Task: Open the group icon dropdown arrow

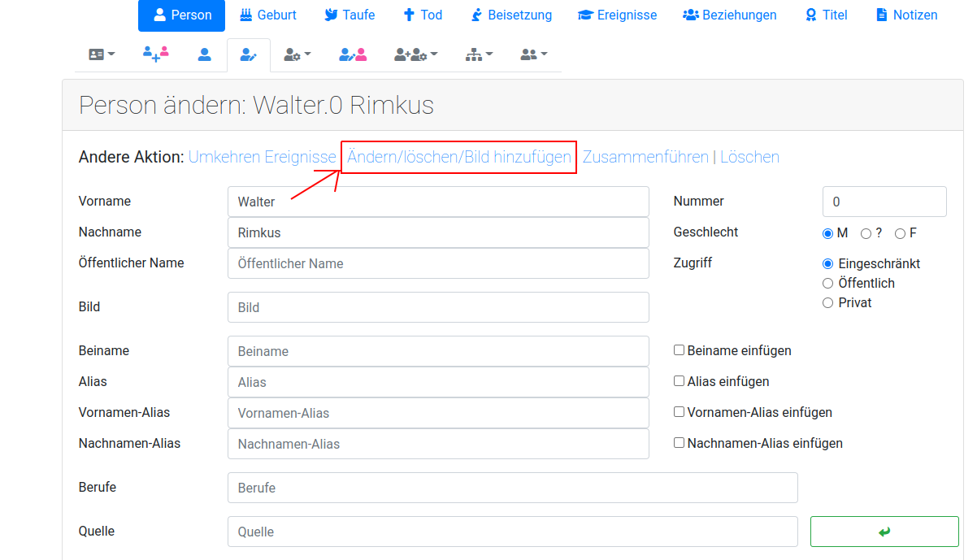Action: click(x=545, y=54)
